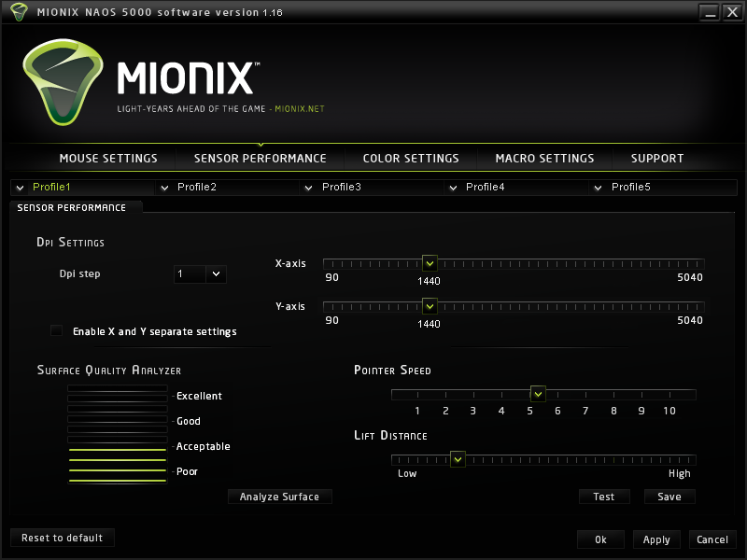Click the Acceptable surface quality label
The height and width of the screenshot is (560, 747).
tap(204, 446)
